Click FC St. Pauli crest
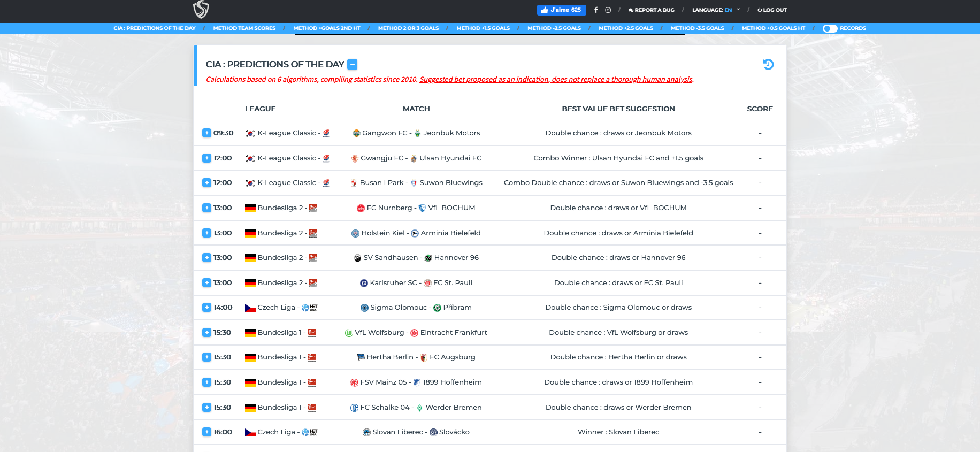Image resolution: width=980 pixels, height=452 pixels. point(427,283)
